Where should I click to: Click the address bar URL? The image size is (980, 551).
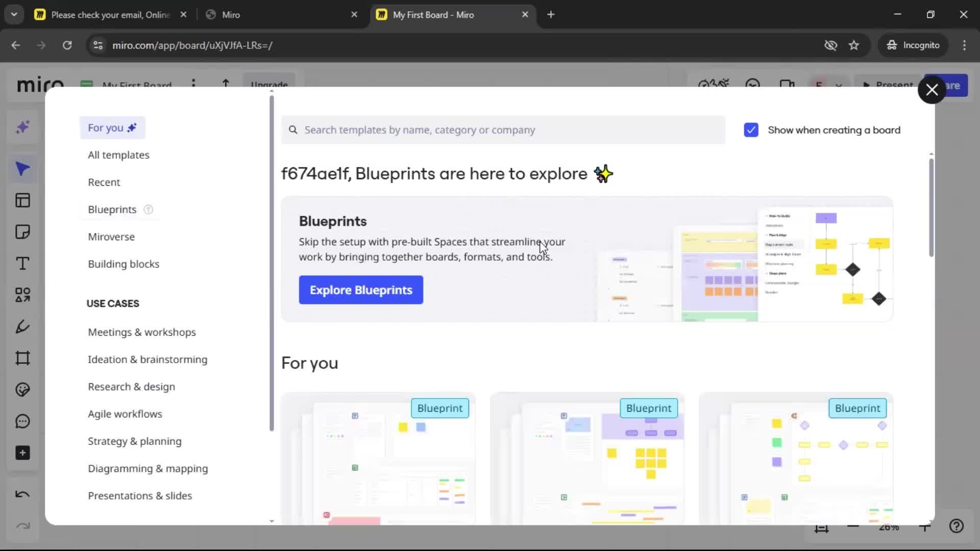tap(192, 45)
